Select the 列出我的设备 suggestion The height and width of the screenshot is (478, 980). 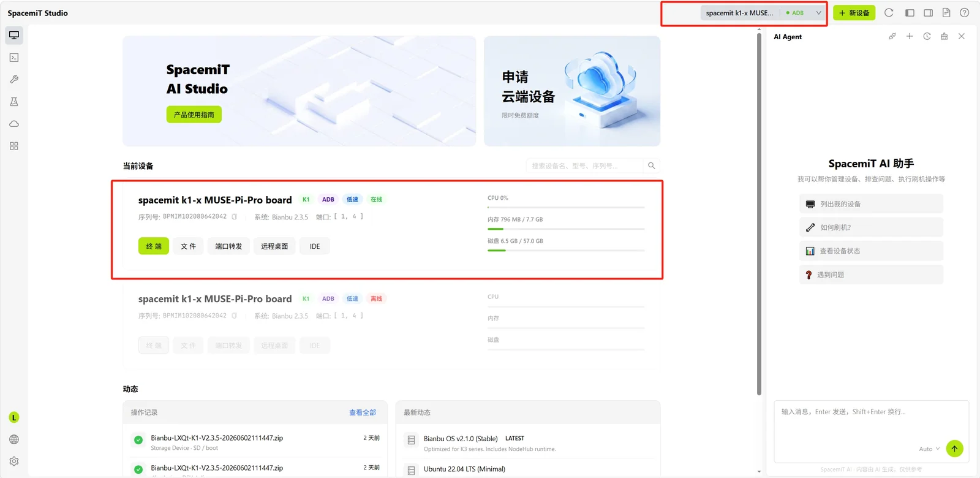(x=871, y=204)
